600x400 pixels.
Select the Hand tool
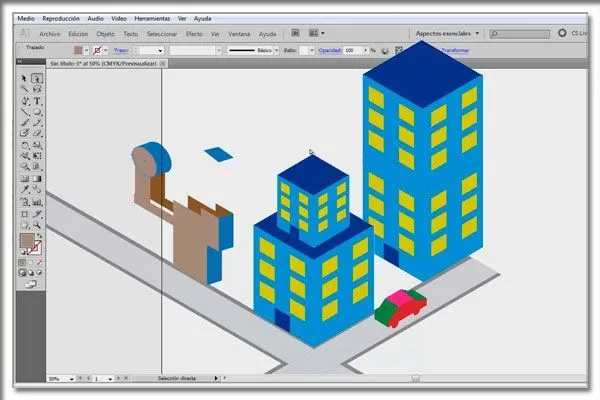25,225
